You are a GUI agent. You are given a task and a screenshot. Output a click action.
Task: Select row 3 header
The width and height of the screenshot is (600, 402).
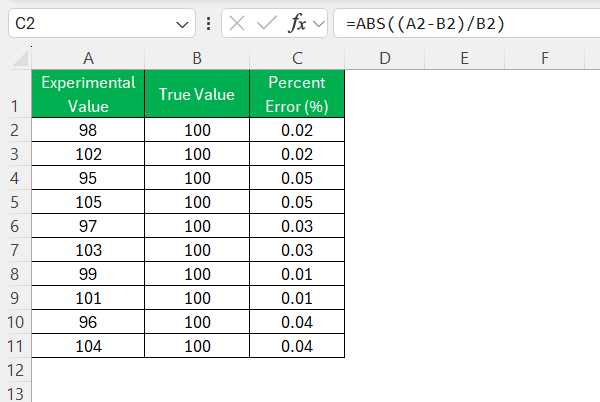(x=15, y=154)
